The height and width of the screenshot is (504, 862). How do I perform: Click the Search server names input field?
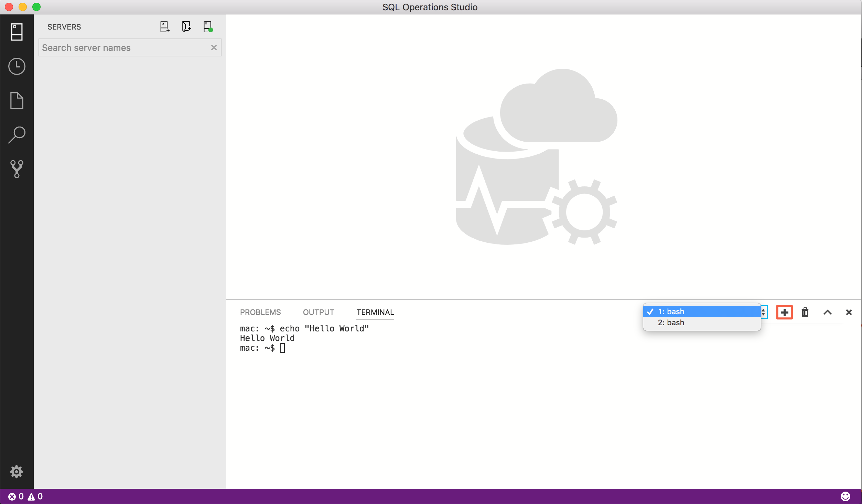(x=128, y=47)
